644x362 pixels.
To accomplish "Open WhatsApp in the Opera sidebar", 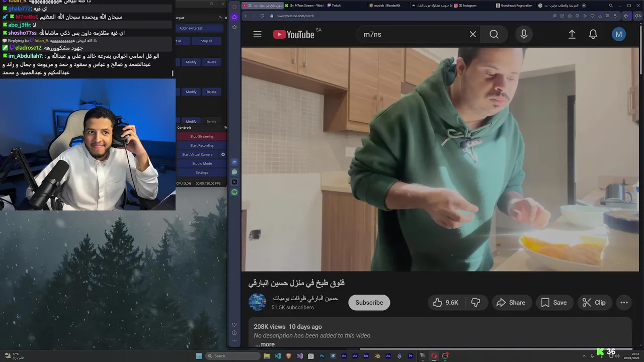I will (x=234, y=172).
